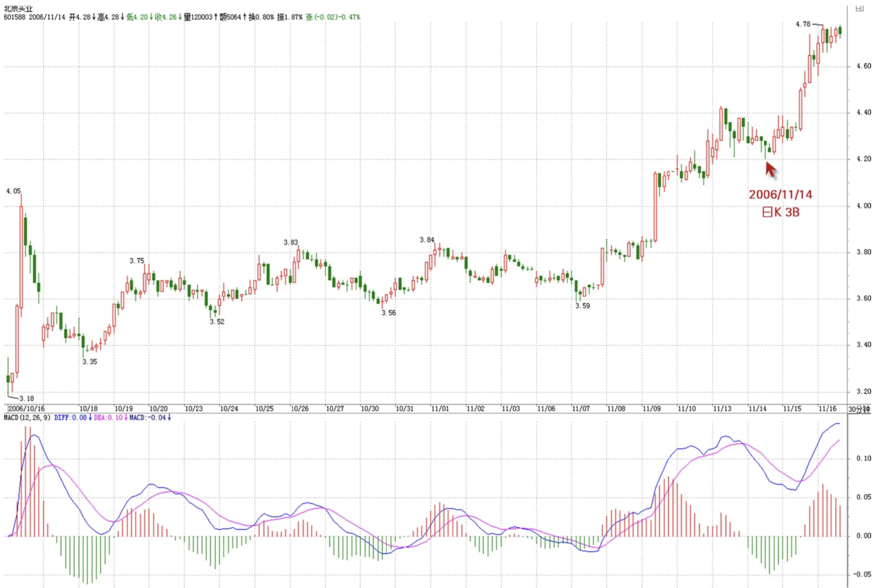Click the 3.35 trough price label

(90, 362)
